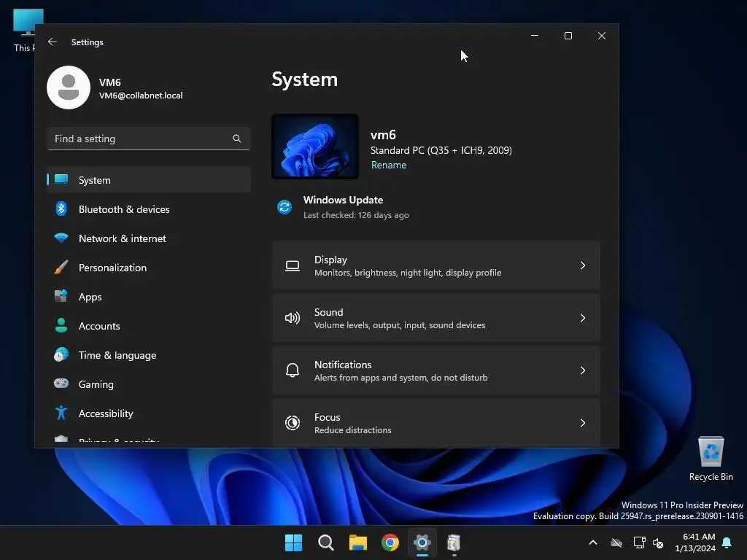Click the Windows Update refresh icon
Viewport: 747px width, 560px height.
pyautogui.click(x=285, y=207)
